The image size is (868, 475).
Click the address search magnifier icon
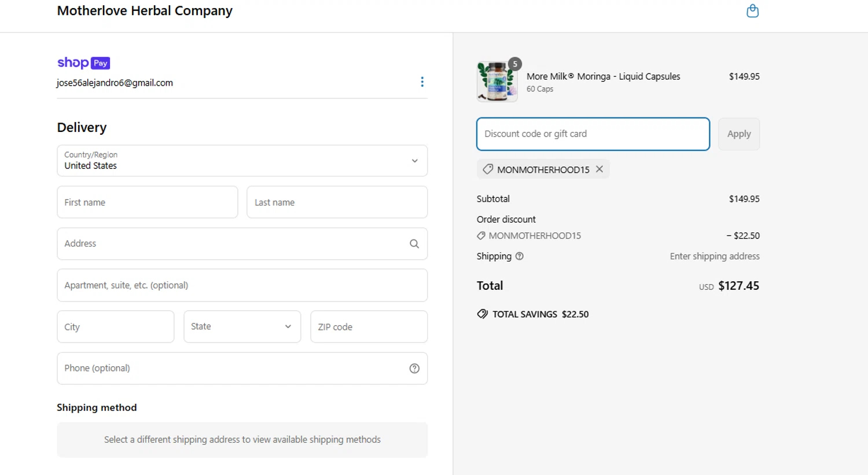pos(414,244)
